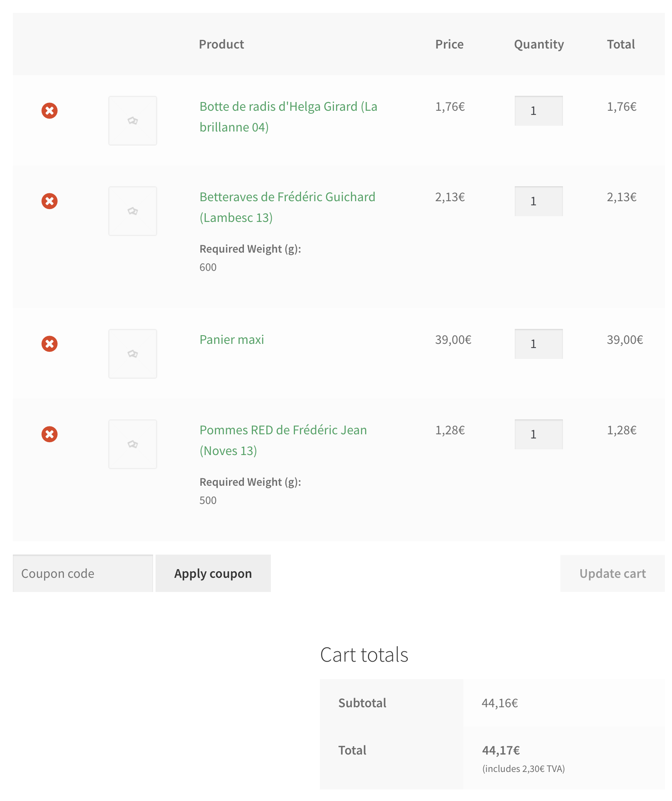This screenshot has height=801, width=672.
Task: Open the Betteraves product thumbnail
Action: click(x=132, y=211)
